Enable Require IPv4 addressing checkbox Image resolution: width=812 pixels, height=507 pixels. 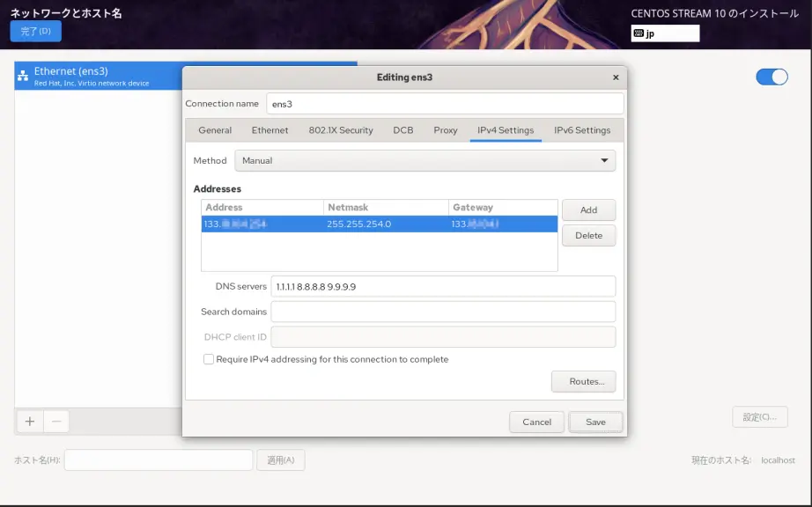point(209,359)
